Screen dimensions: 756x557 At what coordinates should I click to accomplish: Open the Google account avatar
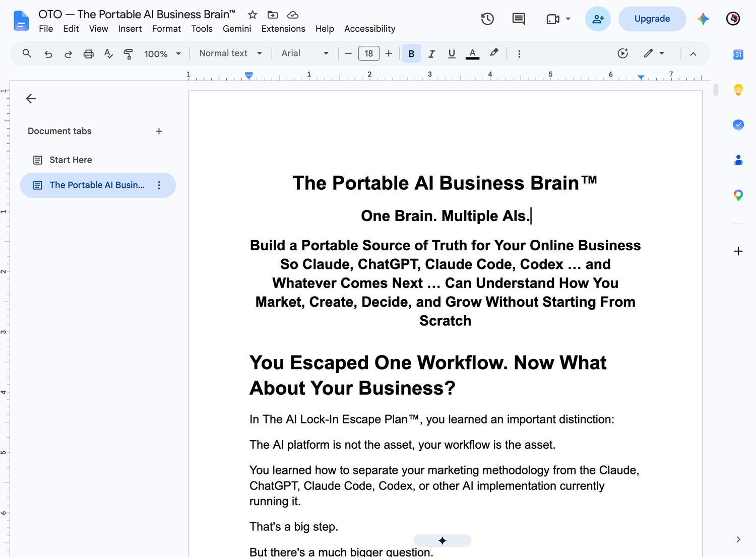733,19
